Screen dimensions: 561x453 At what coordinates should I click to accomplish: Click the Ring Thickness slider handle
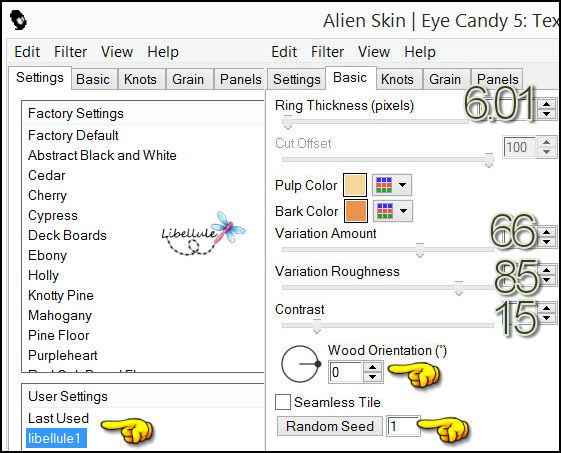(287, 122)
